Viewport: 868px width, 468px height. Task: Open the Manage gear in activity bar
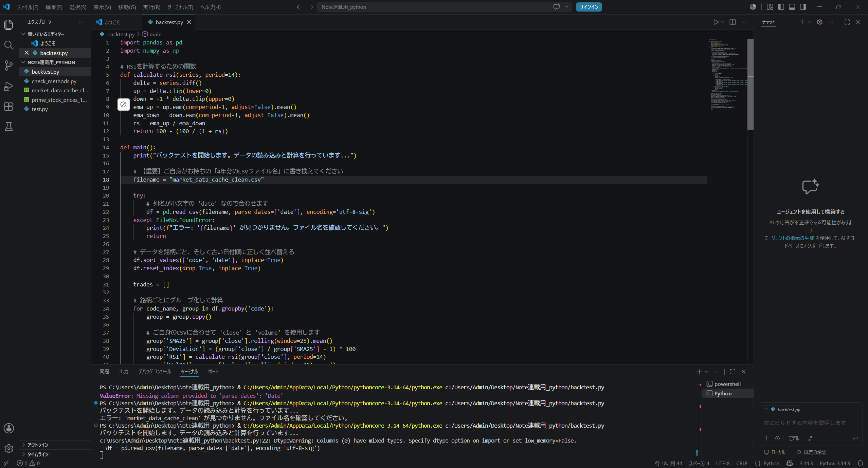(x=9, y=449)
